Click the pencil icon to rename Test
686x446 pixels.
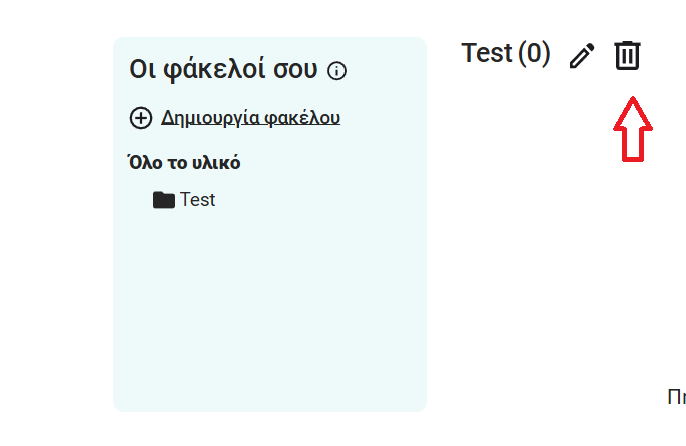[581, 56]
